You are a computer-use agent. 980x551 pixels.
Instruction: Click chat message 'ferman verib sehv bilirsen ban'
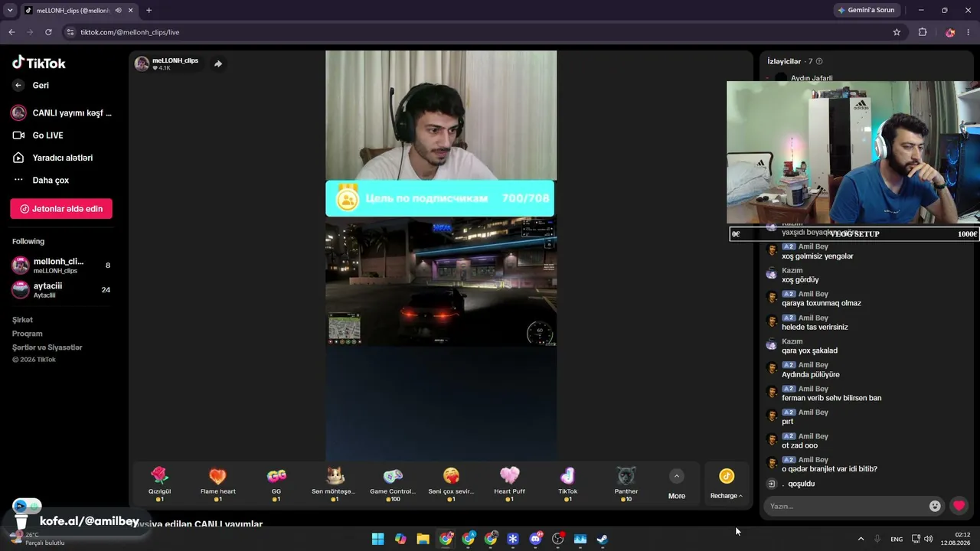click(831, 399)
